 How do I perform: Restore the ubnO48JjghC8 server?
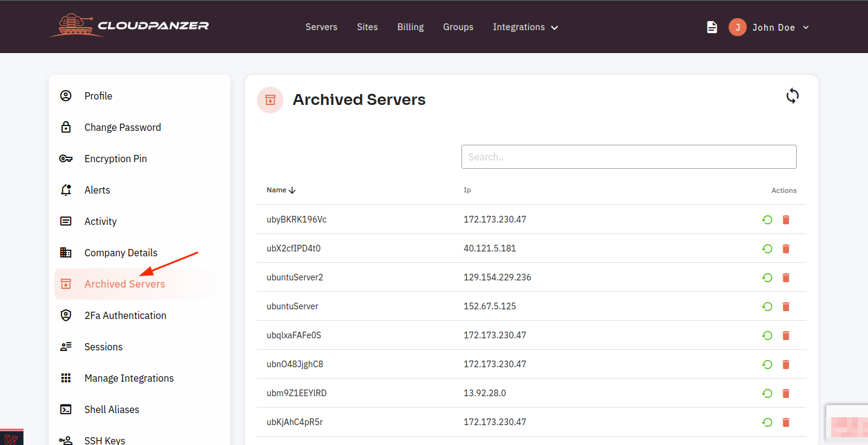click(x=767, y=364)
